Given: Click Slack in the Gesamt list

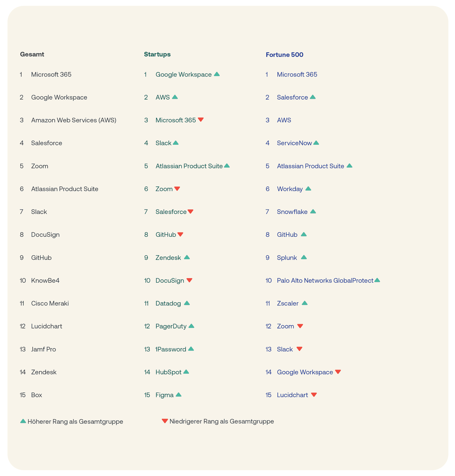Looking at the screenshot, I should 39,212.
